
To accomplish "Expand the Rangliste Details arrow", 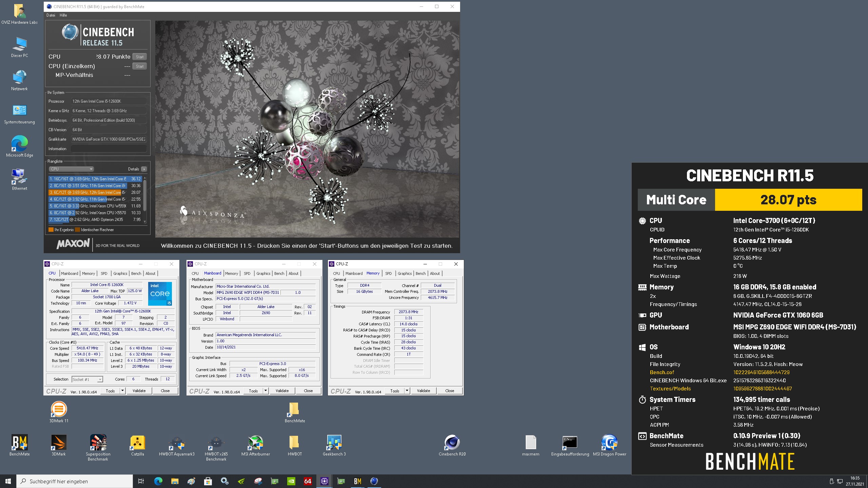I will point(144,169).
